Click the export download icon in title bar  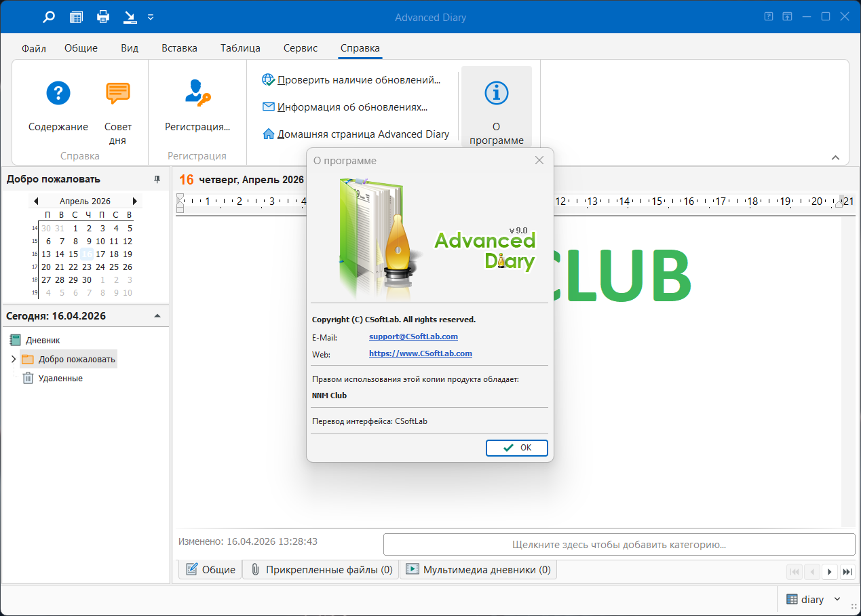pos(130,17)
